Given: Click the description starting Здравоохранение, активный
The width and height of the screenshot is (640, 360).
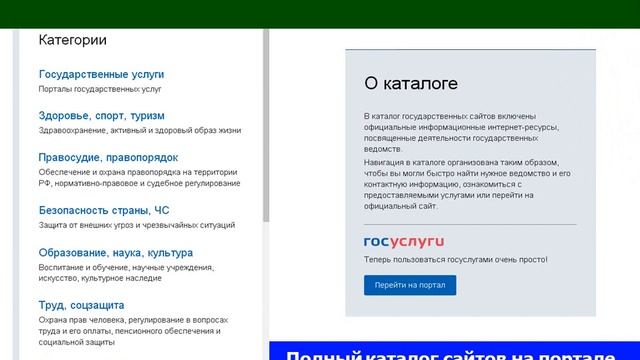Looking at the screenshot, I should click(140, 131).
